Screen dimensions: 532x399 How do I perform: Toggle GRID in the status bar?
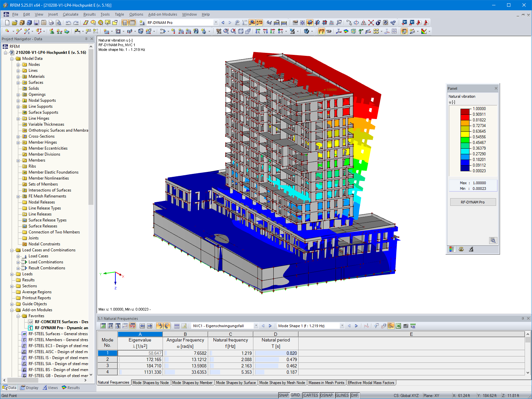point(295,395)
